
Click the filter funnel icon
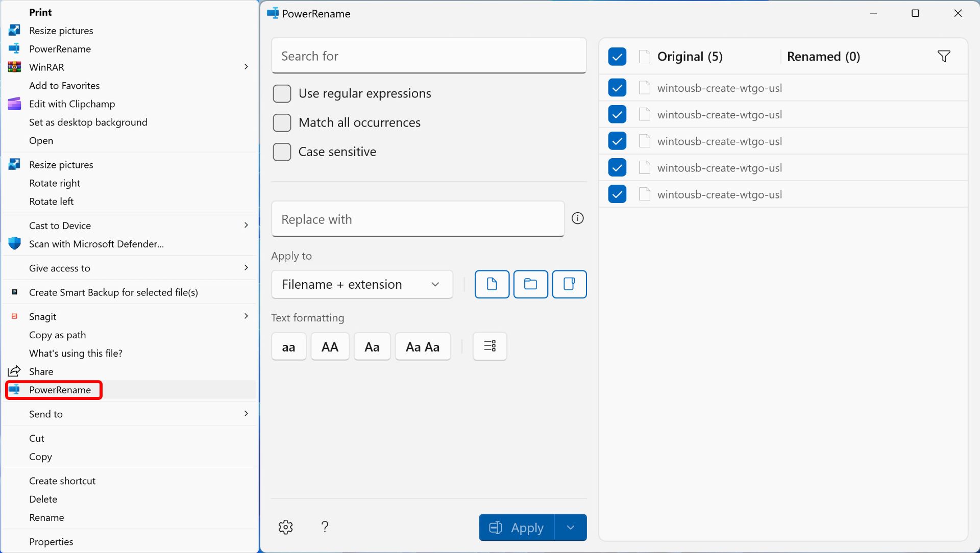944,56
